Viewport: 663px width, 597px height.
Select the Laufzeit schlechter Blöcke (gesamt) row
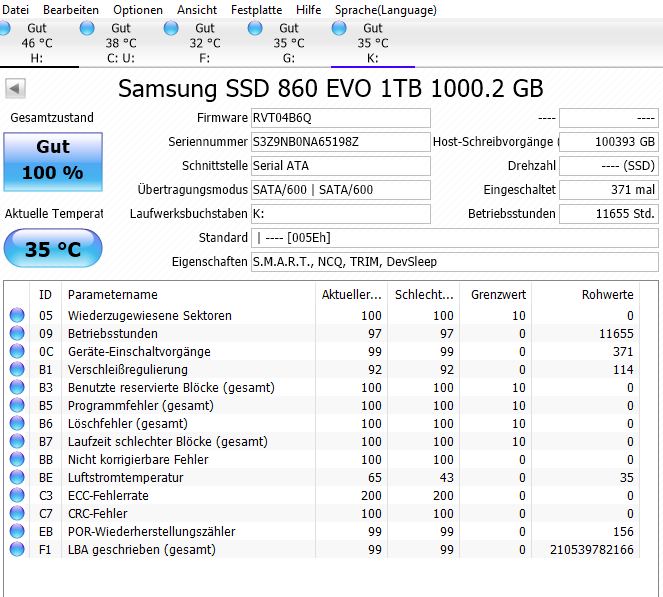(322, 441)
